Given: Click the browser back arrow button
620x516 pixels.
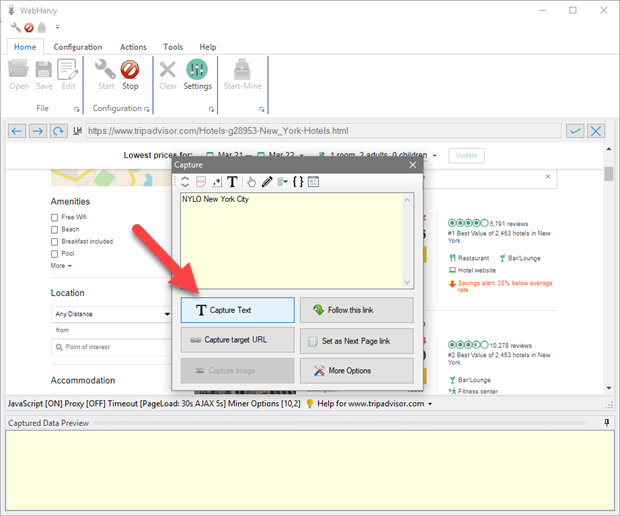Looking at the screenshot, I should (17, 131).
